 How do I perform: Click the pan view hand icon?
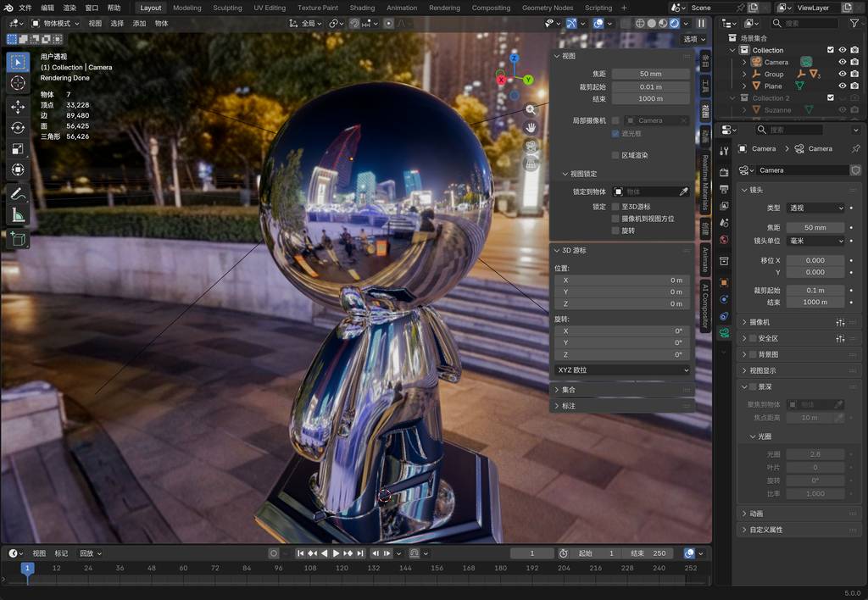pos(531,128)
